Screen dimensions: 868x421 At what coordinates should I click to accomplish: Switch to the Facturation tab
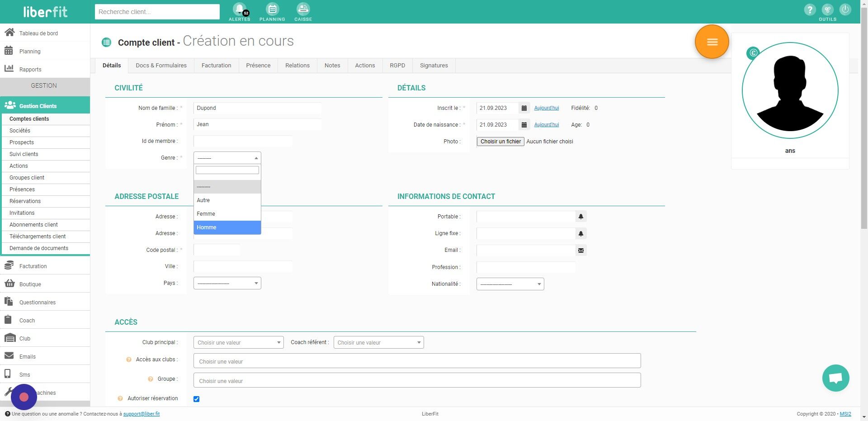tap(216, 66)
